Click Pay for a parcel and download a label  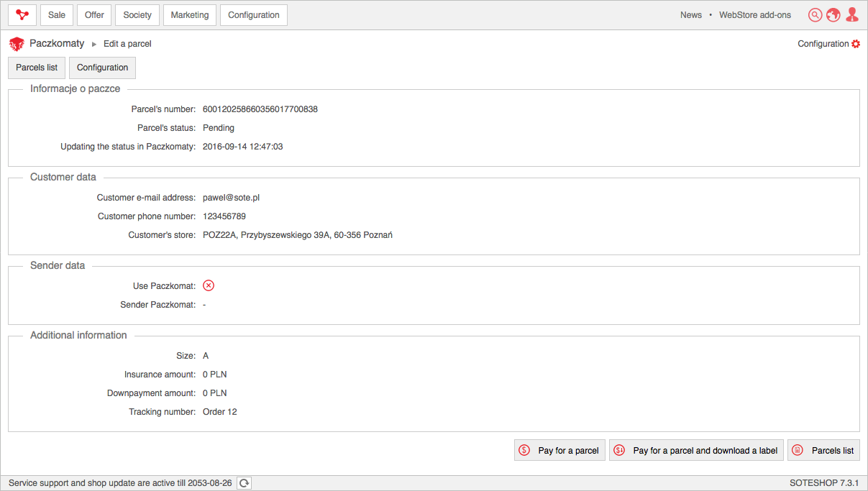click(696, 450)
